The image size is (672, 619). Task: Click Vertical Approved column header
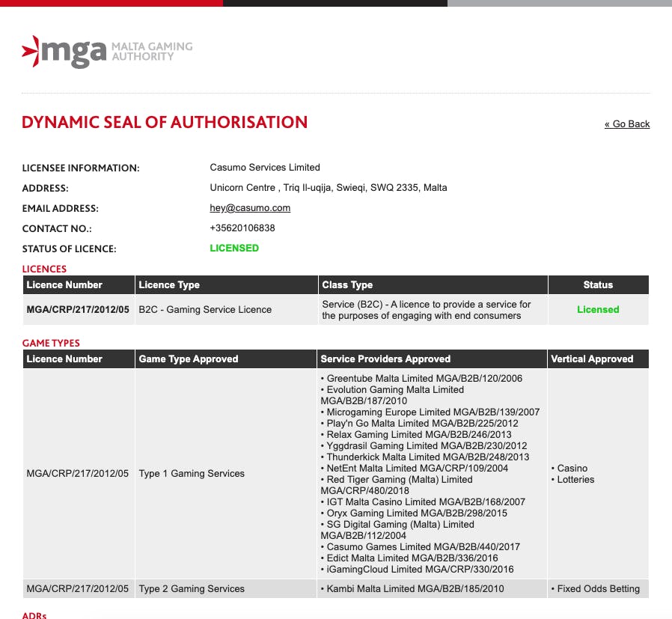click(598, 359)
